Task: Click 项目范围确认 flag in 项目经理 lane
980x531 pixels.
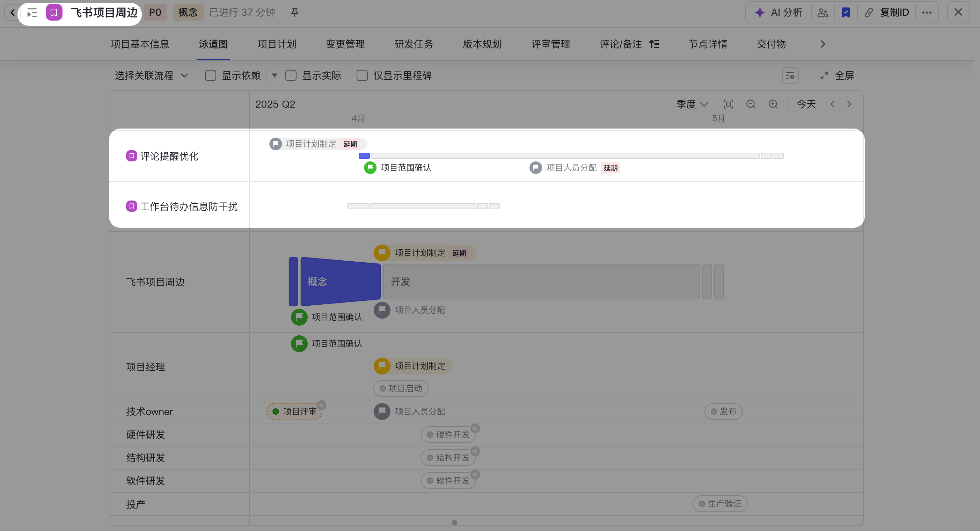Action: (x=327, y=344)
